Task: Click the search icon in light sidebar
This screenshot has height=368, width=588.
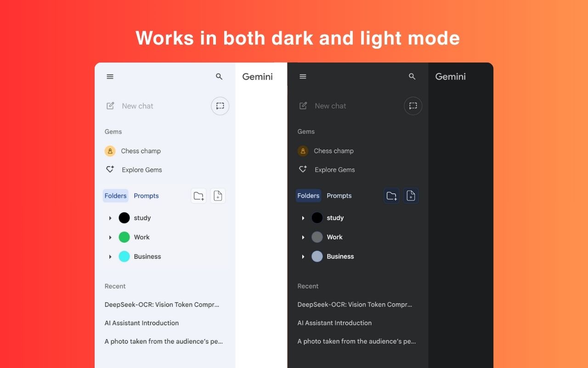Action: 219,76
